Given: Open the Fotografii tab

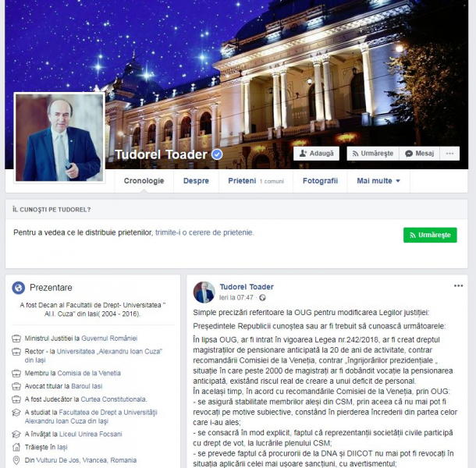Looking at the screenshot, I should coord(320,181).
